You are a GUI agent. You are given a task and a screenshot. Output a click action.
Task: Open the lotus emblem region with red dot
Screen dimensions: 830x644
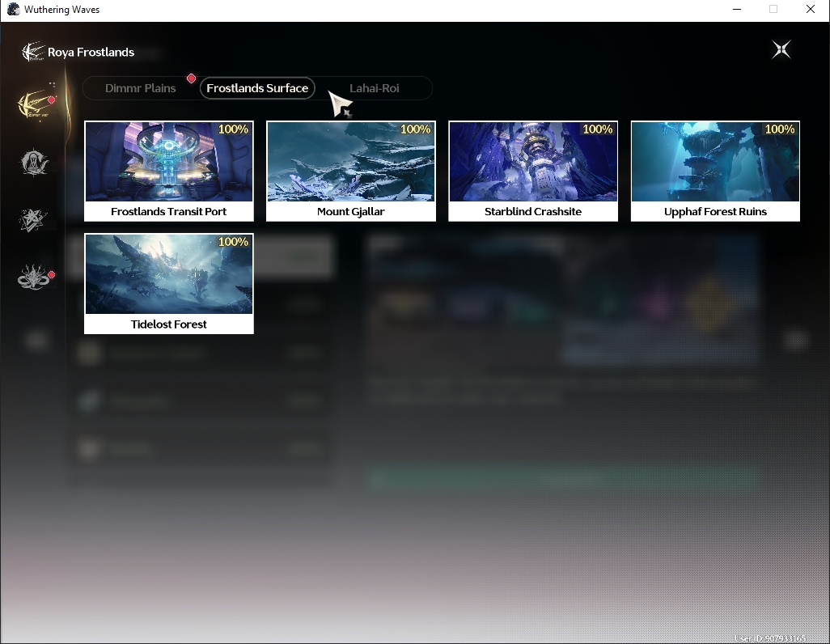[35, 278]
